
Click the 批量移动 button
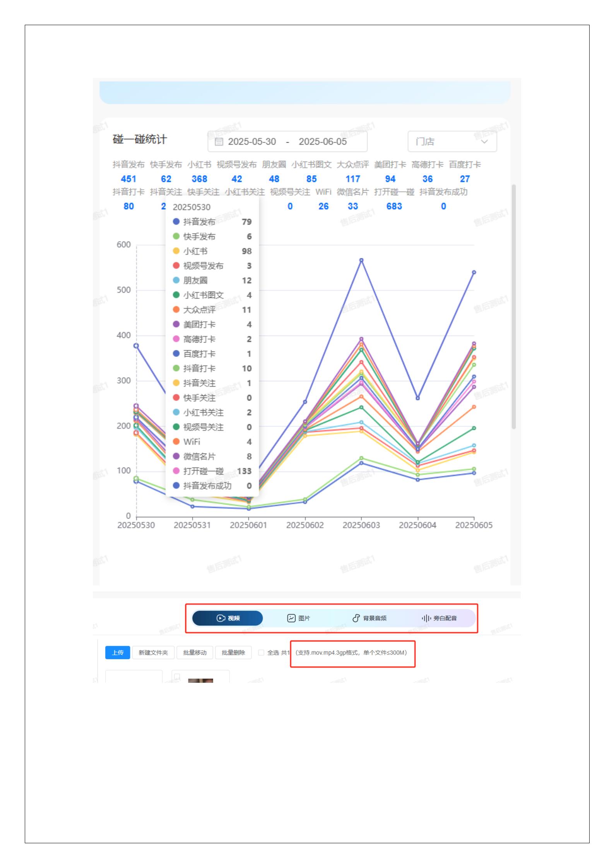pyautogui.click(x=195, y=653)
